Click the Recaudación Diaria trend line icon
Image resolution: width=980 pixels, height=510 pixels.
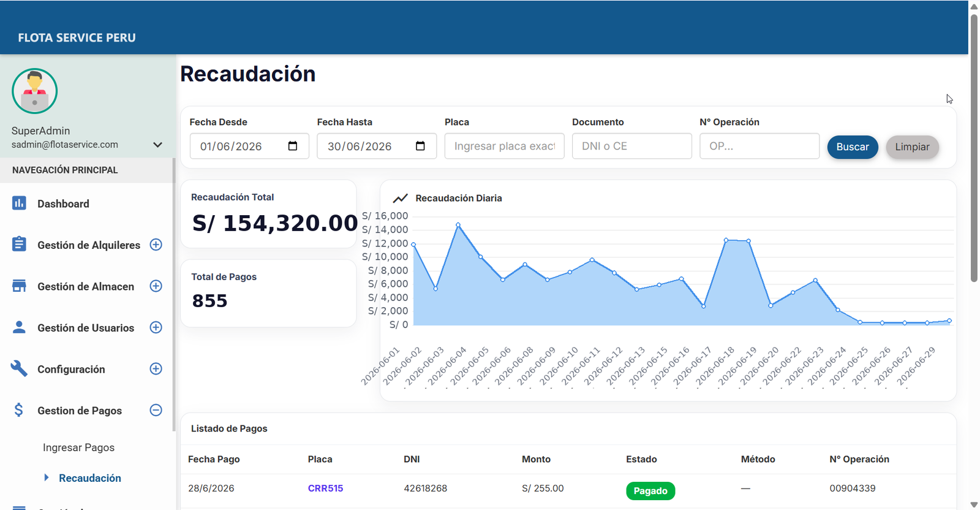click(x=400, y=198)
